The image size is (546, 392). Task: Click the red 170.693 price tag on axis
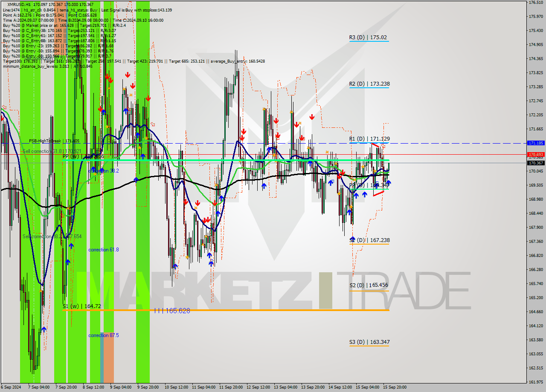coord(536,154)
